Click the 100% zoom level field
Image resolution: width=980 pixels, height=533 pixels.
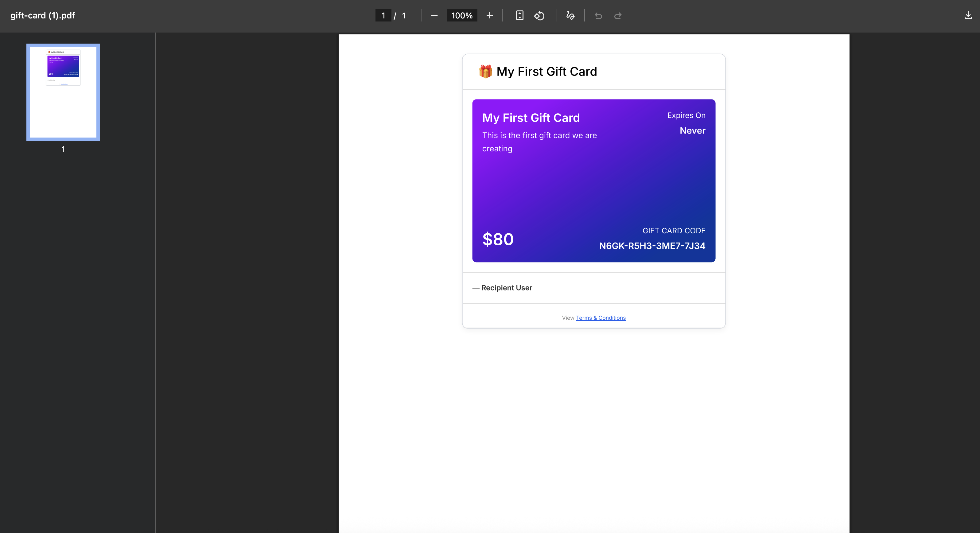click(461, 16)
